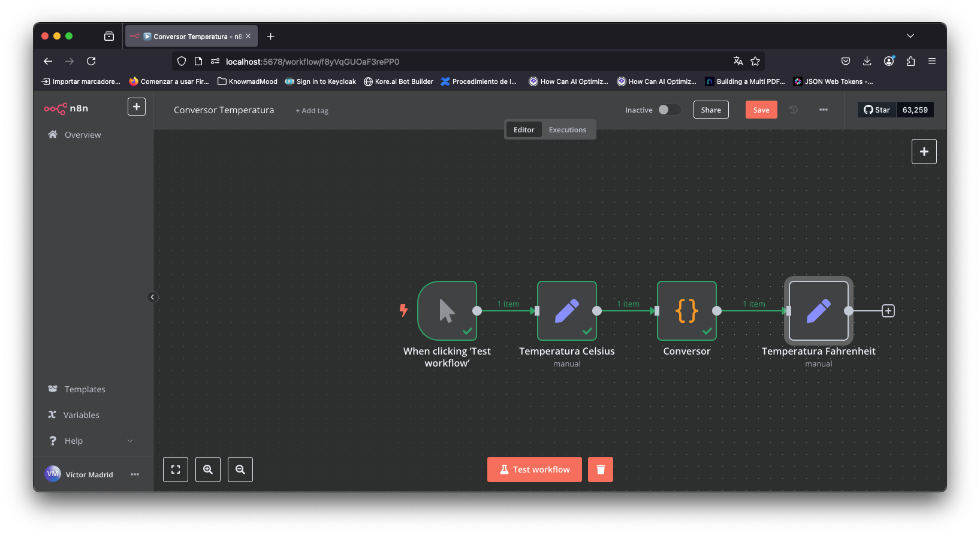Open a new browser tab
Viewport: 980px width, 536px height.
(x=271, y=37)
